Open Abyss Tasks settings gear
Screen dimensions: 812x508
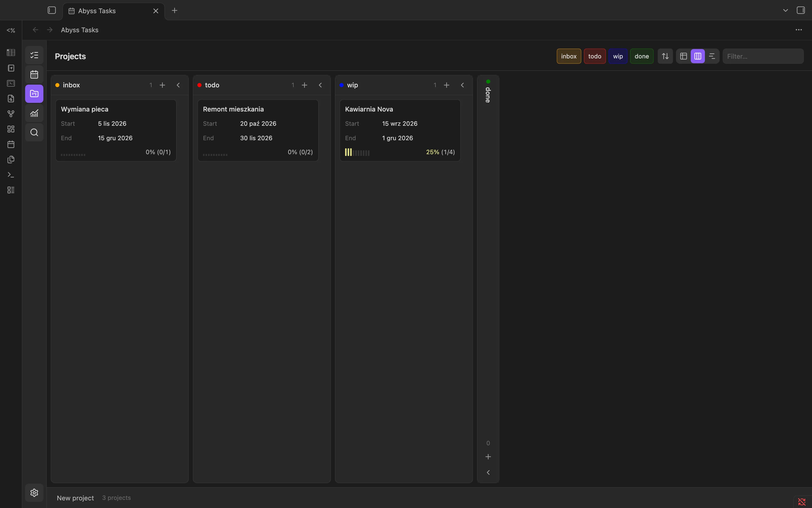click(x=34, y=493)
